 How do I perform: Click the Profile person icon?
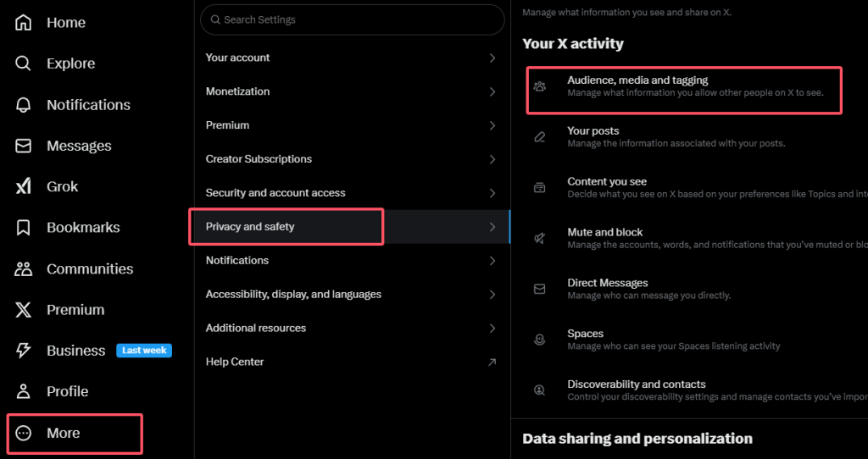tap(23, 391)
